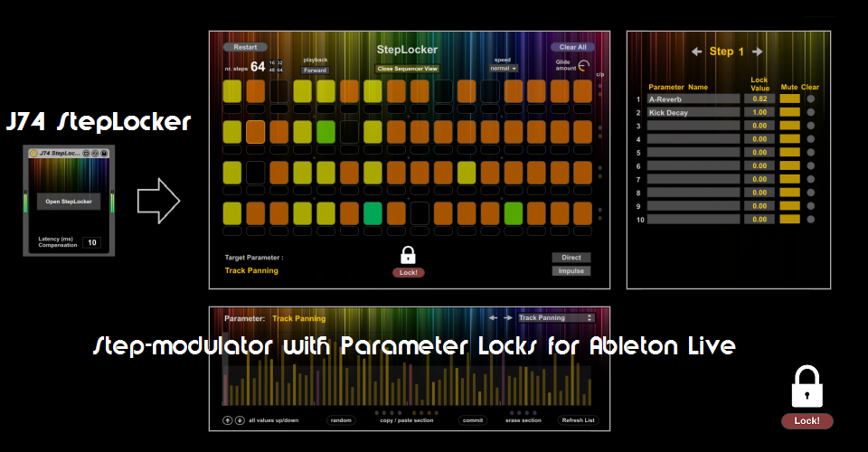Select next parameter with right arrow near Track Panning menu
868x452 pixels.
[x=507, y=317]
